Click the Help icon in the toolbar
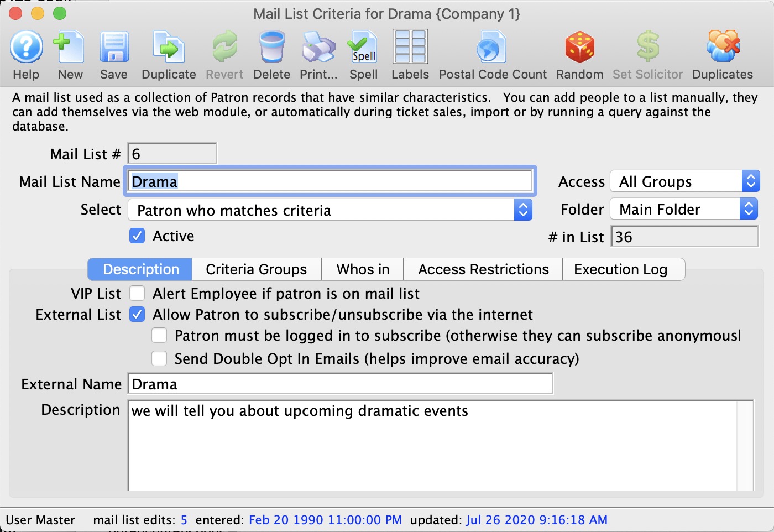Viewport: 774px width, 532px height. click(x=25, y=53)
